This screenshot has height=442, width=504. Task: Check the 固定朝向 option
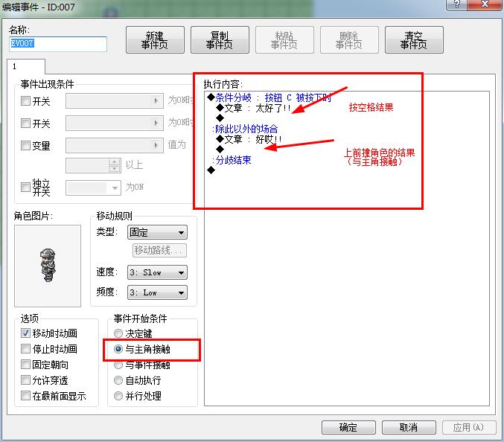[x=25, y=365]
